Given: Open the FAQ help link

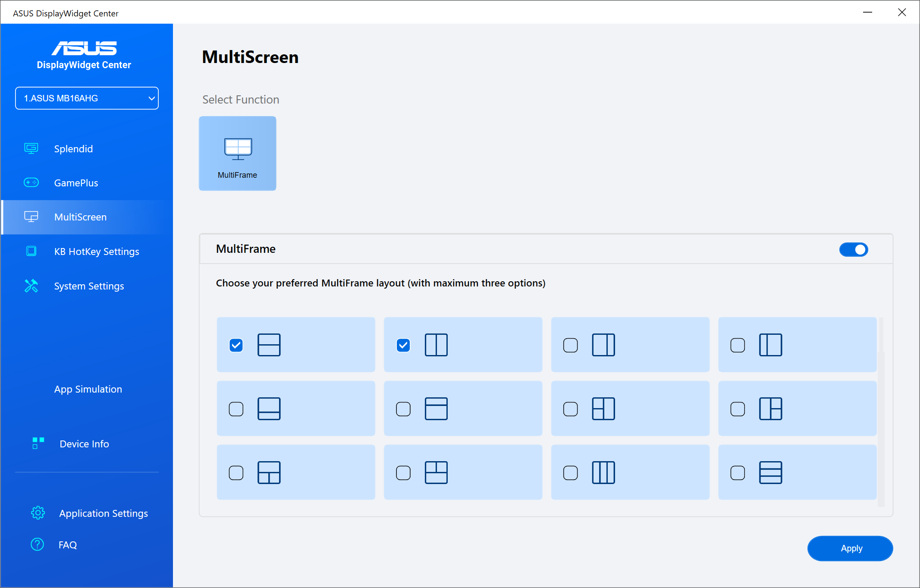Looking at the screenshot, I should 67,544.
